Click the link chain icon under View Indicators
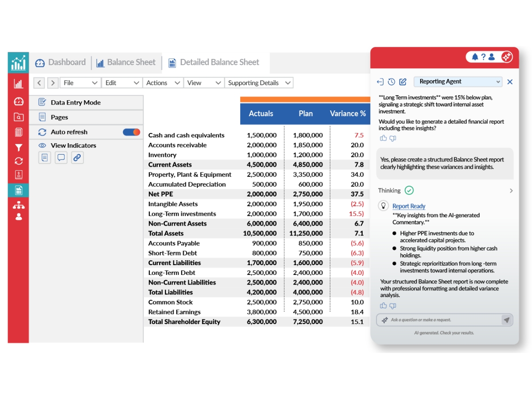The image size is (532, 399). 77,157
